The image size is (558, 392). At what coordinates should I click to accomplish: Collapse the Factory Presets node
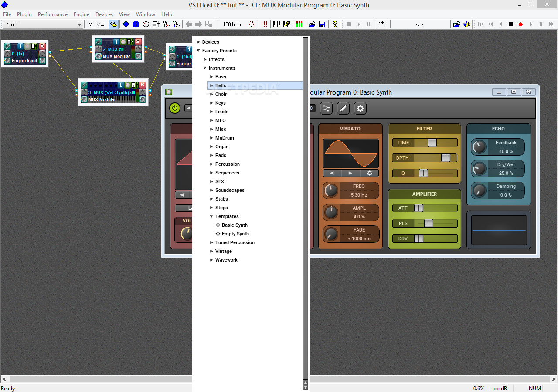click(198, 51)
